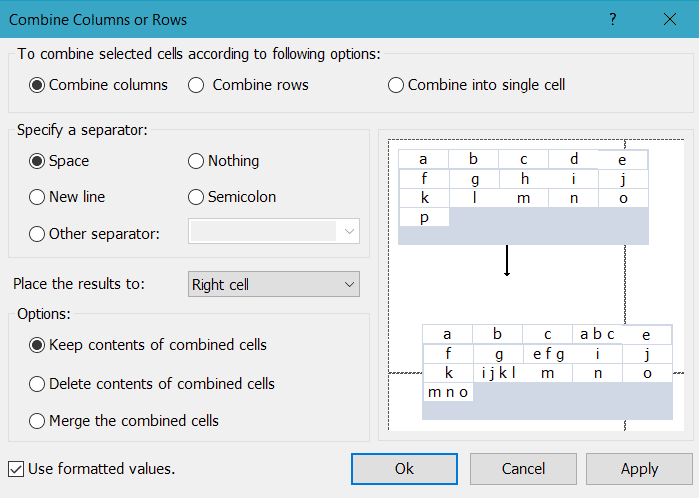Choose New line as separator
The width and height of the screenshot is (699, 498).
pyautogui.click(x=37, y=197)
